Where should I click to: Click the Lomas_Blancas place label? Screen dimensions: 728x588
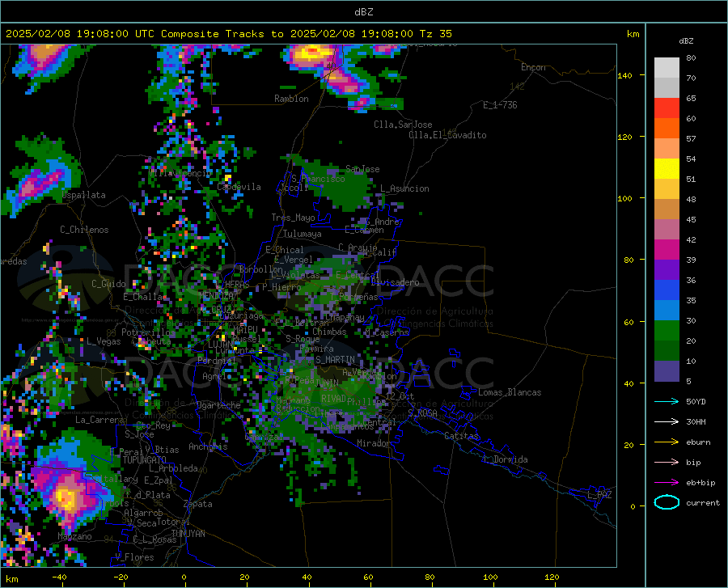click(x=510, y=392)
